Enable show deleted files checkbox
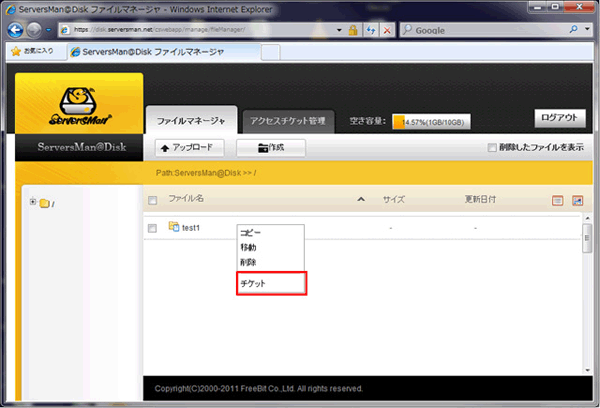The height and width of the screenshot is (408, 600). pyautogui.click(x=491, y=148)
